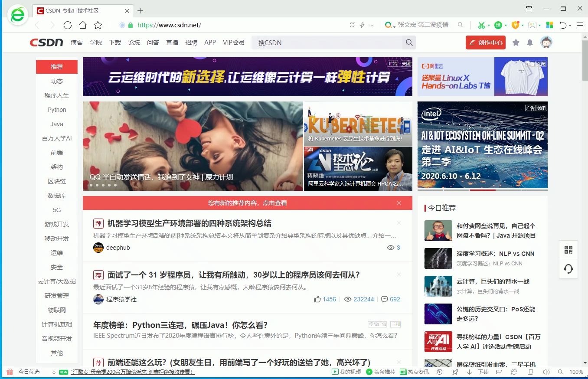
Task: Open article 年度榜单：Python三连冠
Action: click(x=180, y=325)
